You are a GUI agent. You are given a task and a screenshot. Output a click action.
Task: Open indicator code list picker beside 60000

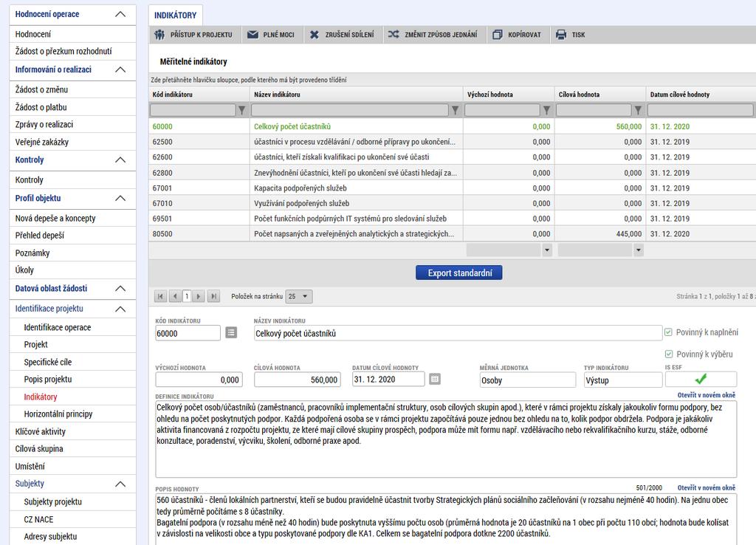[x=231, y=333]
